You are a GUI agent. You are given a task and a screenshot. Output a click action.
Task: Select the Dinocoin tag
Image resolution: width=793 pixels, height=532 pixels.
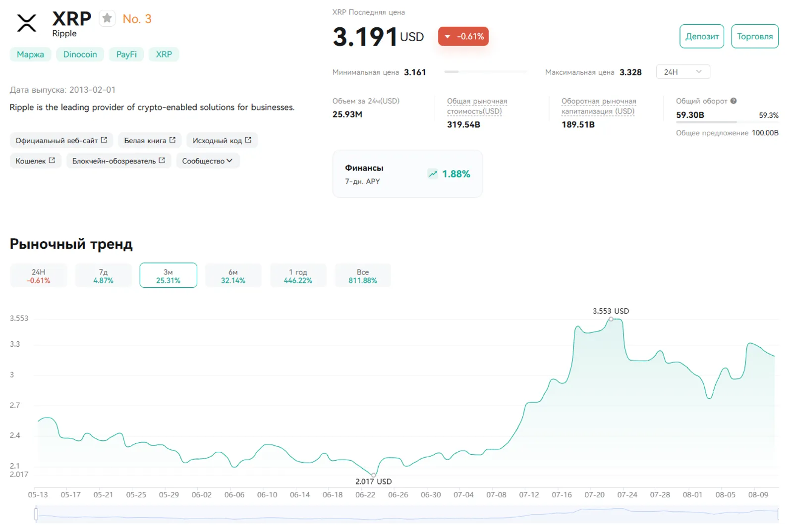80,54
